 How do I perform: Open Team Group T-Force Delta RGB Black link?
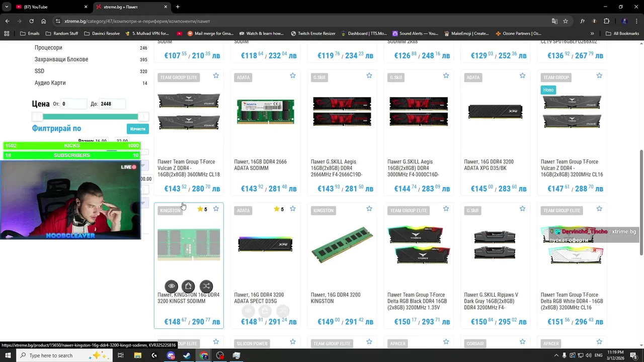(417, 301)
